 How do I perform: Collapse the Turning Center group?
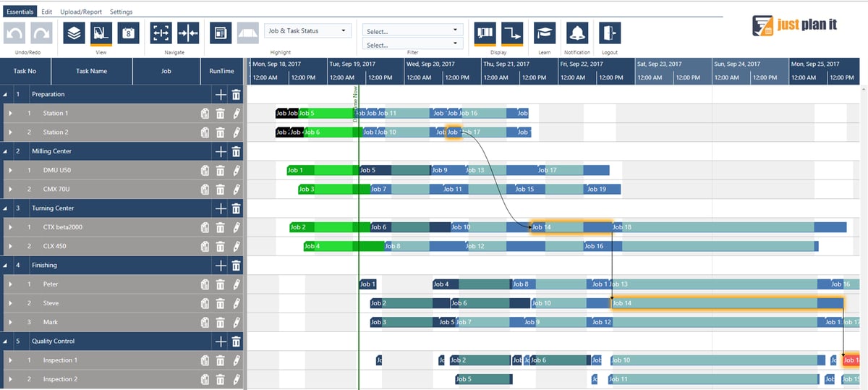click(x=5, y=208)
